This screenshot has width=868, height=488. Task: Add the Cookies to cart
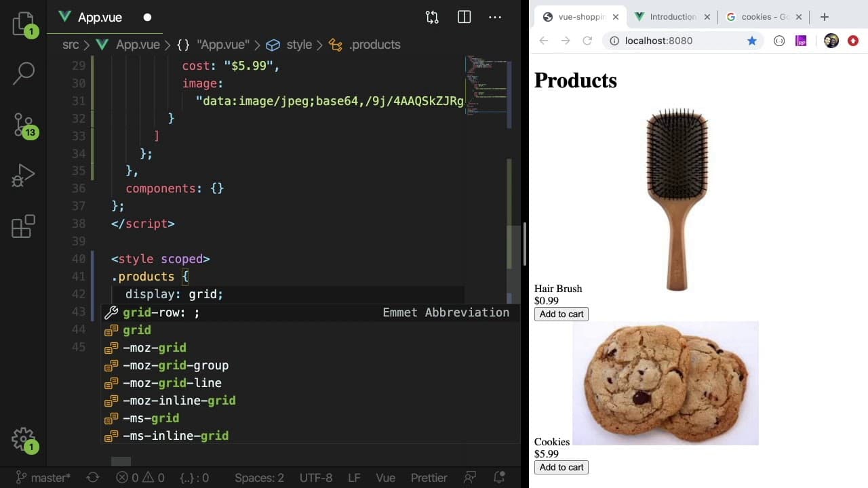[x=561, y=467]
